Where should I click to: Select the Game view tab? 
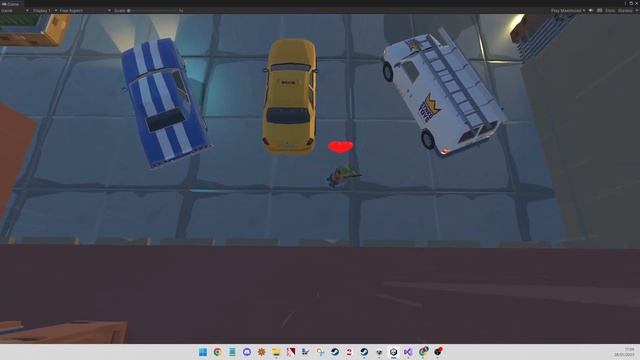click(x=11, y=4)
